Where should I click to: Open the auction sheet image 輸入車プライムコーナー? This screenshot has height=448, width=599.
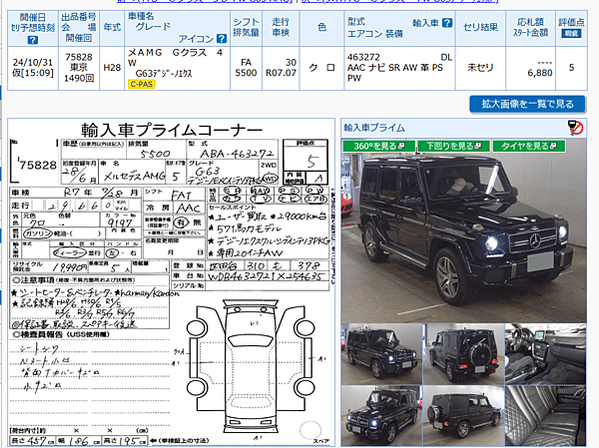171,282
